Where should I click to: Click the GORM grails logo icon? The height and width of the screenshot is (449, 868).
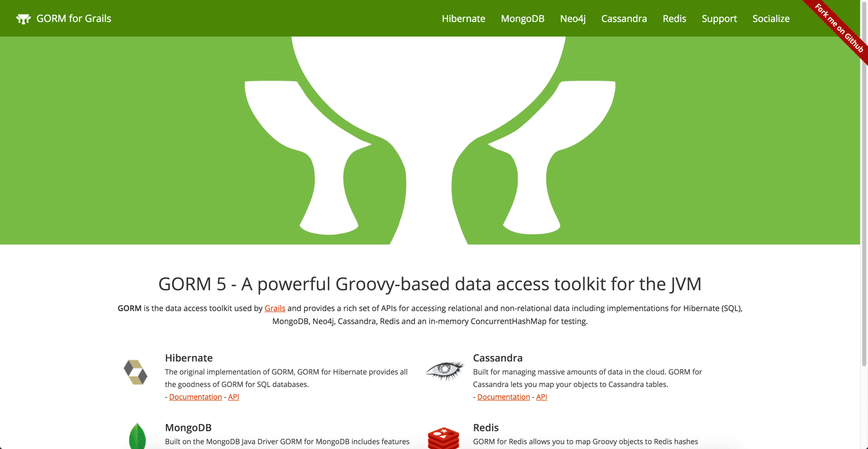[23, 19]
